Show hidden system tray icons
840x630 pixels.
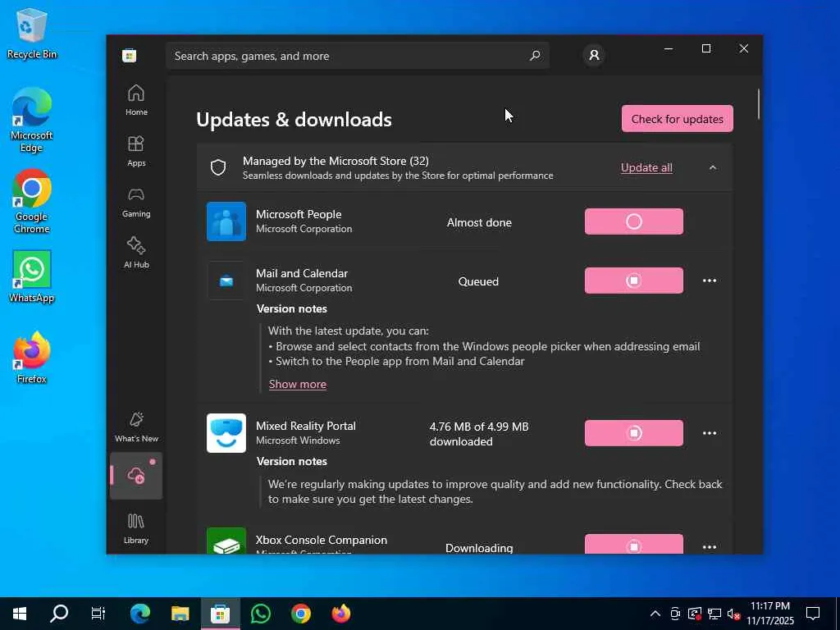pyautogui.click(x=655, y=614)
